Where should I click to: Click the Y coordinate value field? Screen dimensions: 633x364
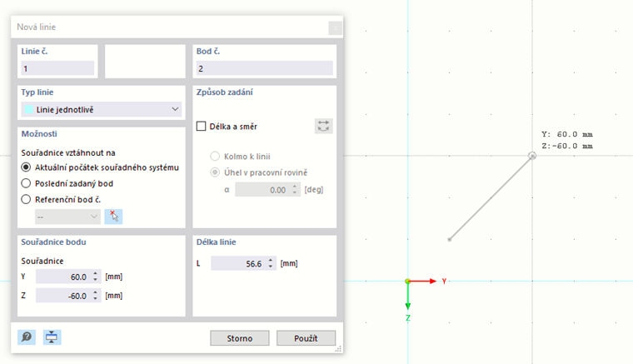point(62,277)
